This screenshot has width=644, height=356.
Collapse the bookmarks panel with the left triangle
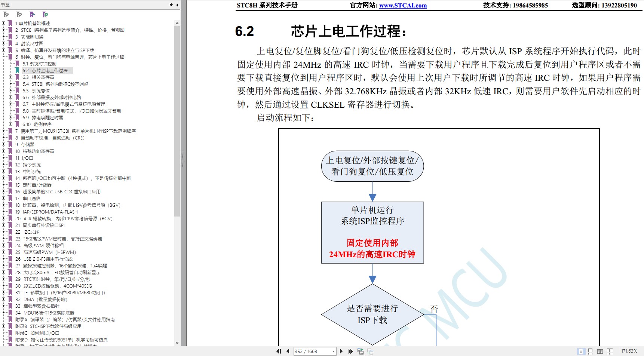tap(177, 5)
